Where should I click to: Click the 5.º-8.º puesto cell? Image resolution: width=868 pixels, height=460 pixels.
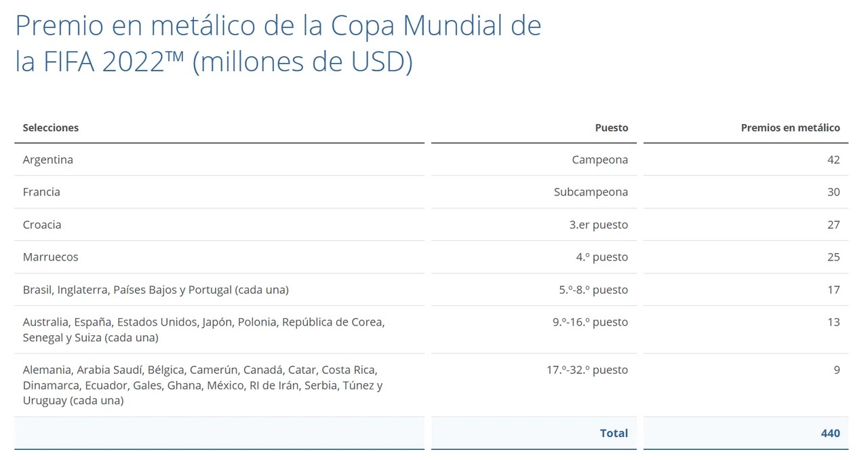(593, 290)
